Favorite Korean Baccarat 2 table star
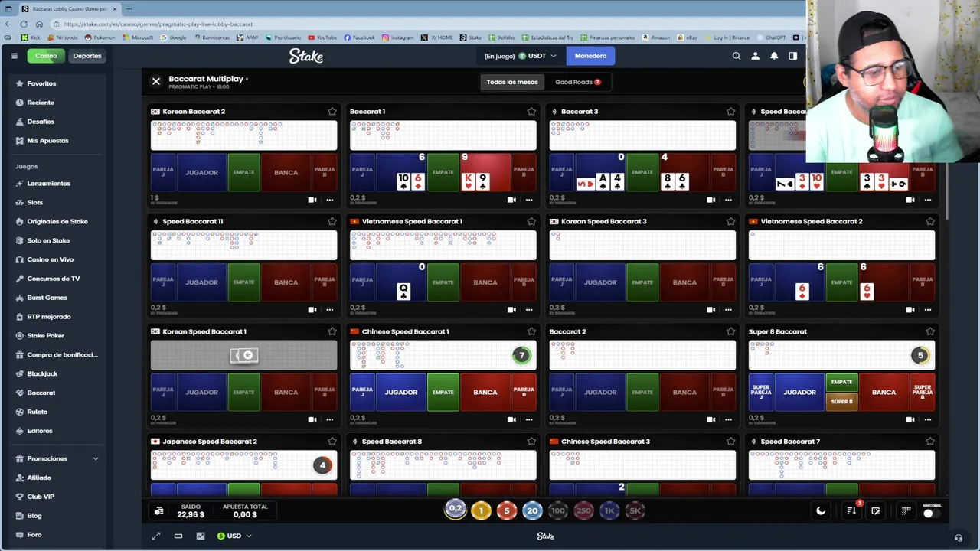 point(332,112)
